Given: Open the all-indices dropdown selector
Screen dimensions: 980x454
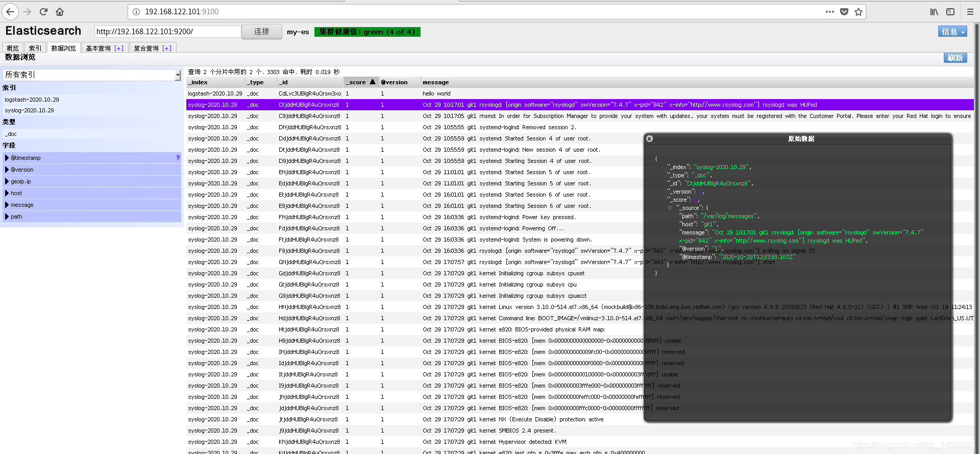Looking at the screenshot, I should coord(92,75).
